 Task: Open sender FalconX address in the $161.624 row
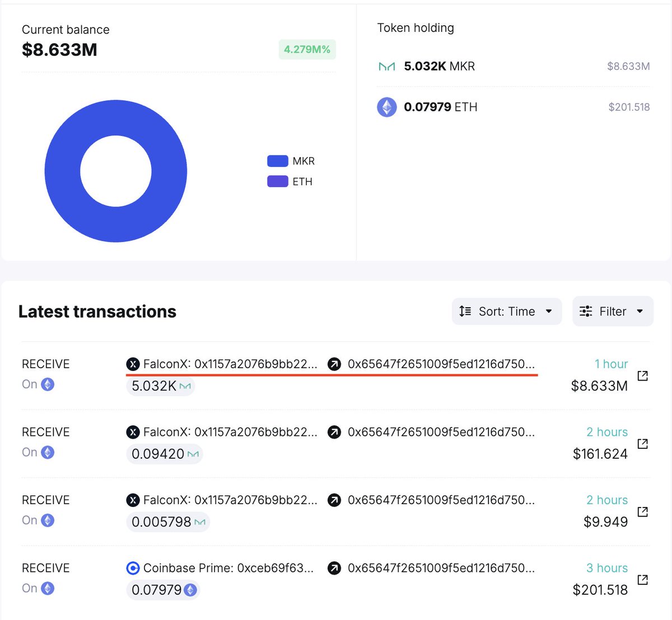click(230, 432)
